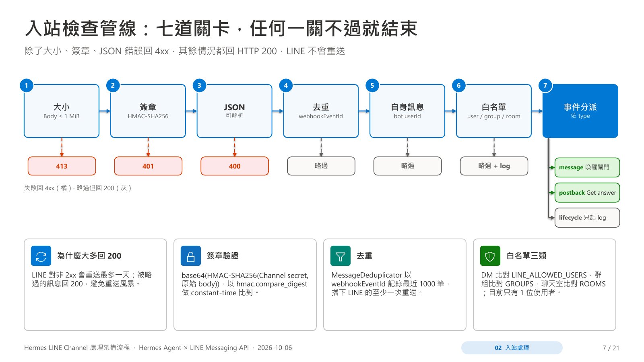
Task: Click the grey lifecycle 只記 log box
Action: coord(587,218)
